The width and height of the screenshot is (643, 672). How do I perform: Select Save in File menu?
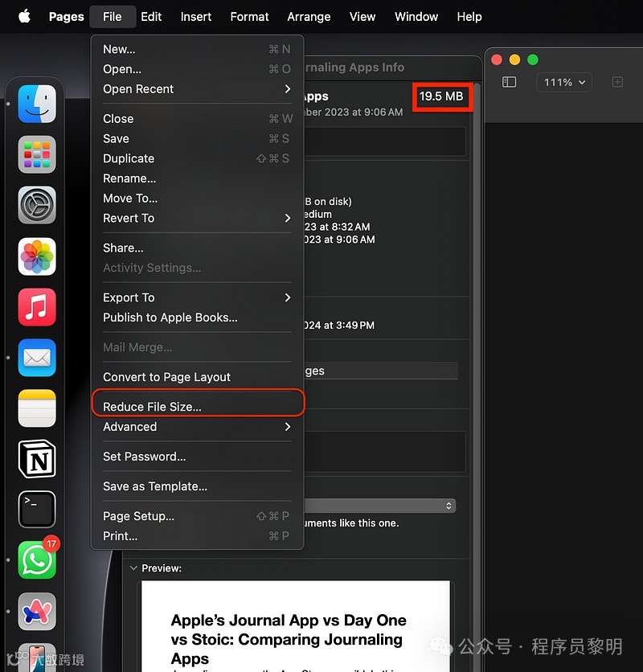point(197,138)
